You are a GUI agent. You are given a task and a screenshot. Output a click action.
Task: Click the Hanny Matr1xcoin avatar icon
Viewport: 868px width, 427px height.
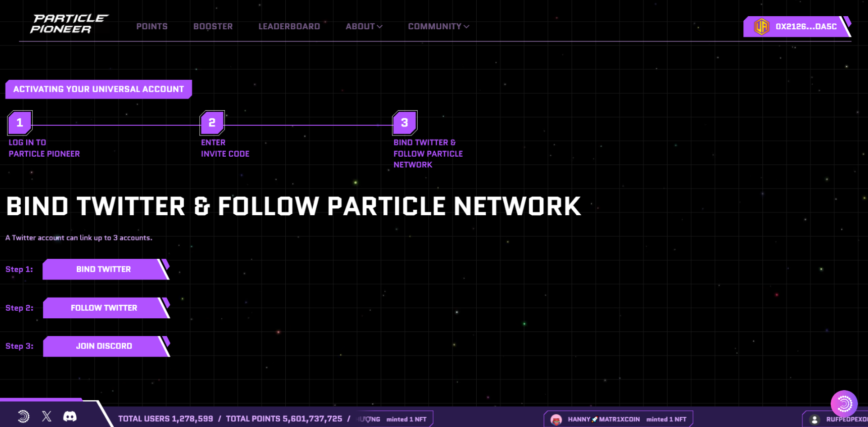coord(556,419)
